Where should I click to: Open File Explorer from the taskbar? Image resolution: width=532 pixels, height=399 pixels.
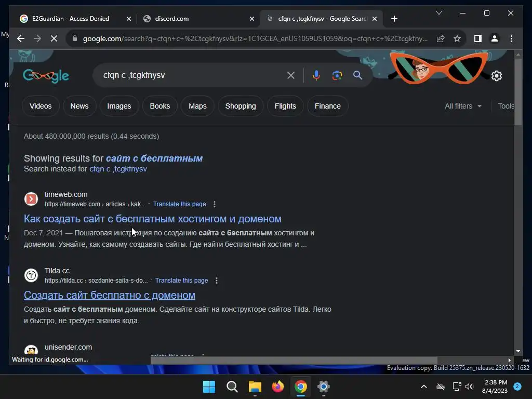click(x=255, y=387)
